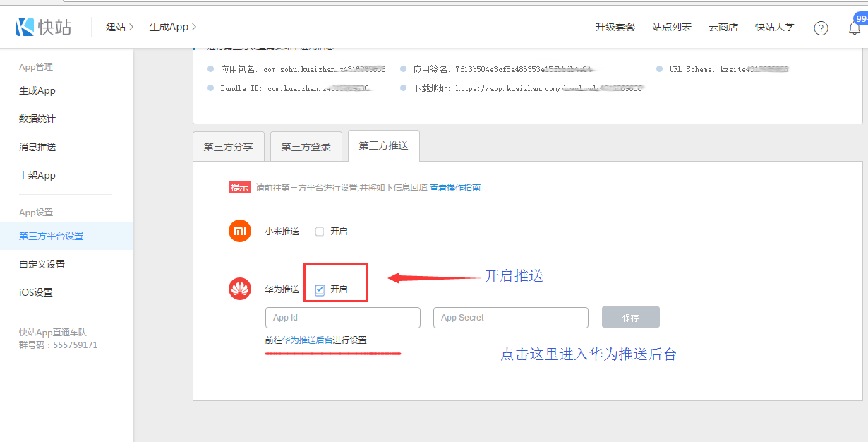Click the Huawei push logo icon

240,289
